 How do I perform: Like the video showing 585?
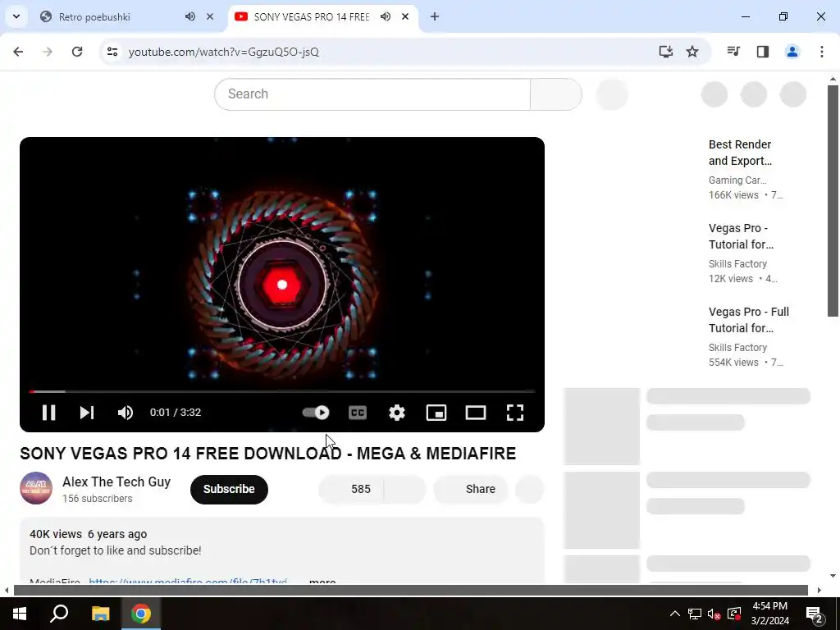(351, 489)
